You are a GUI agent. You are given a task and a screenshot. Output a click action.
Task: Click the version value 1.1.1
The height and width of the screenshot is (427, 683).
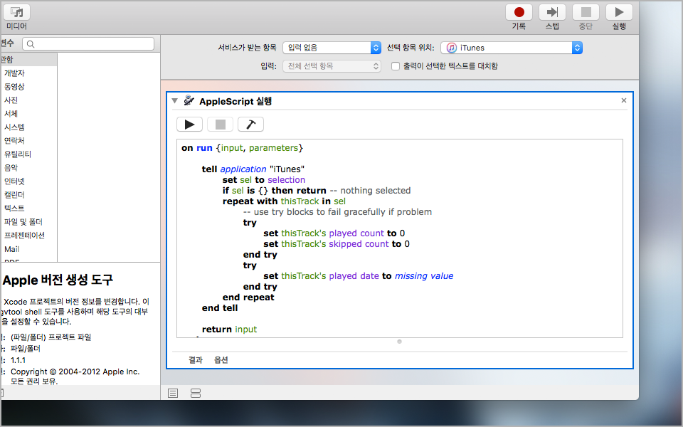point(18,360)
